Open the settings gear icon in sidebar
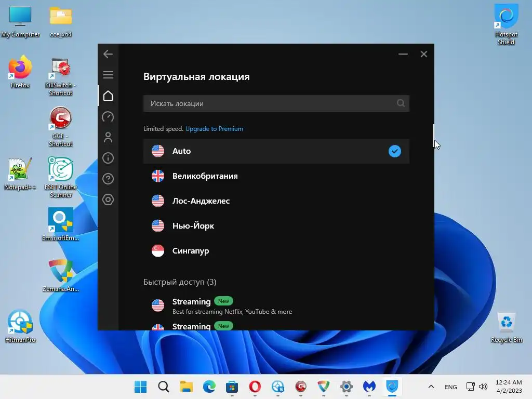The height and width of the screenshot is (399, 532). pos(108,199)
